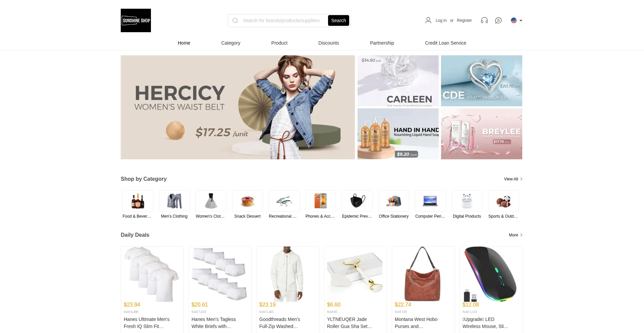Open the chat messages icon
Viewport: 644px width, 333px height.
(x=498, y=20)
